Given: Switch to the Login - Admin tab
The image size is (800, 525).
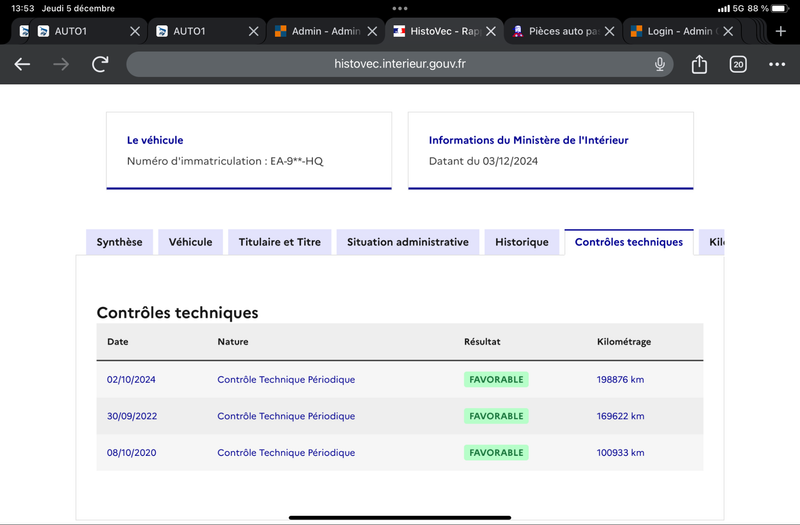Looking at the screenshot, I should (681, 31).
